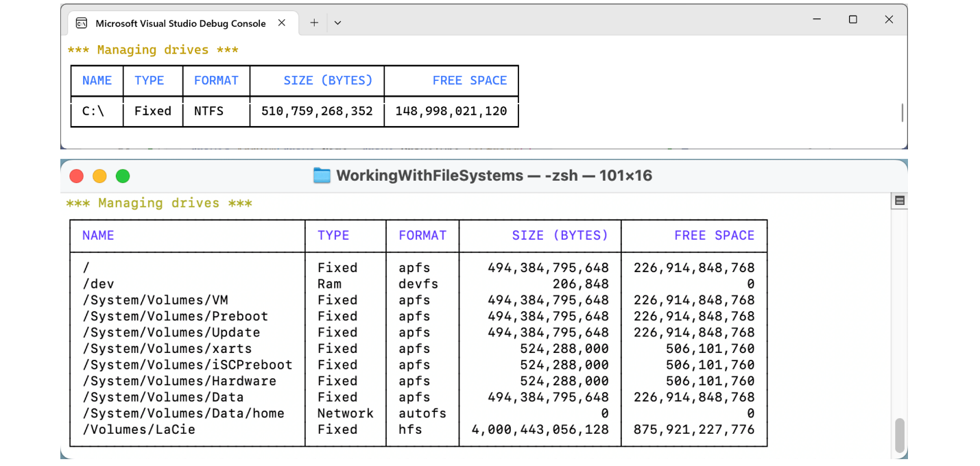
Task: Click TYPE header in zsh table
Action: (x=333, y=235)
